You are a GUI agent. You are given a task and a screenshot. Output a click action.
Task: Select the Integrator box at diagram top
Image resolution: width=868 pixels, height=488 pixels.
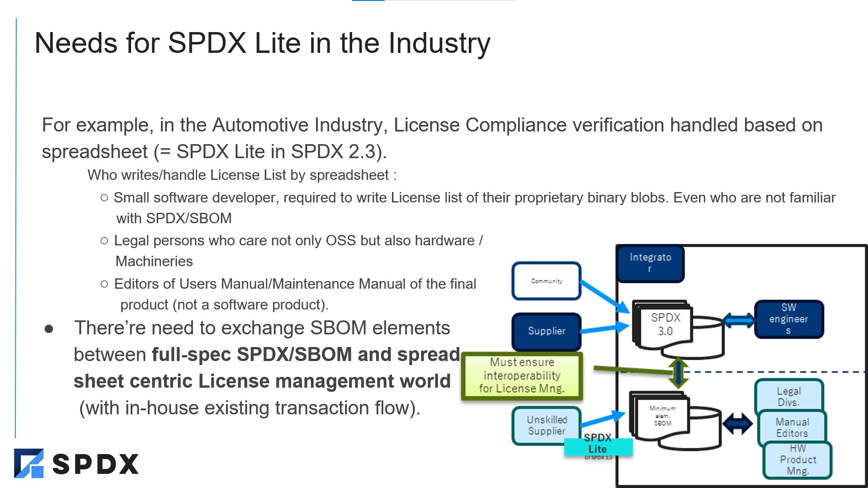pyautogui.click(x=650, y=263)
